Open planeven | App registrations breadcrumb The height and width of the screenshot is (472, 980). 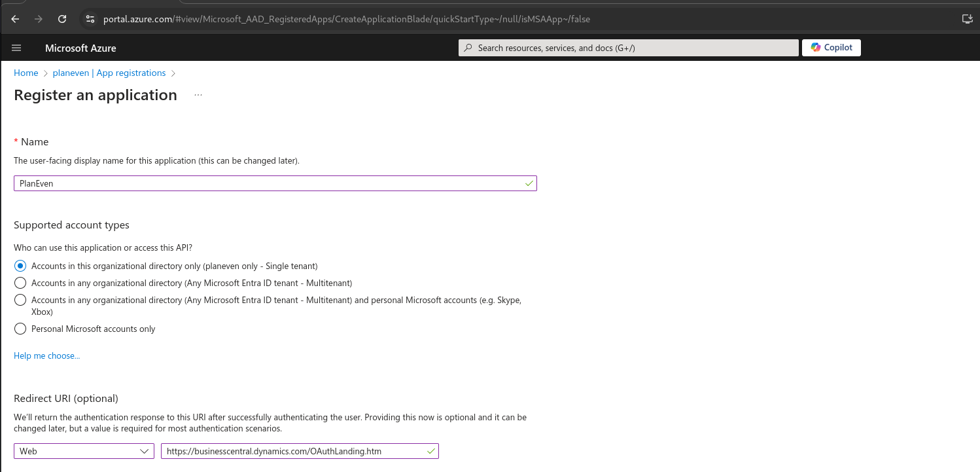[109, 73]
